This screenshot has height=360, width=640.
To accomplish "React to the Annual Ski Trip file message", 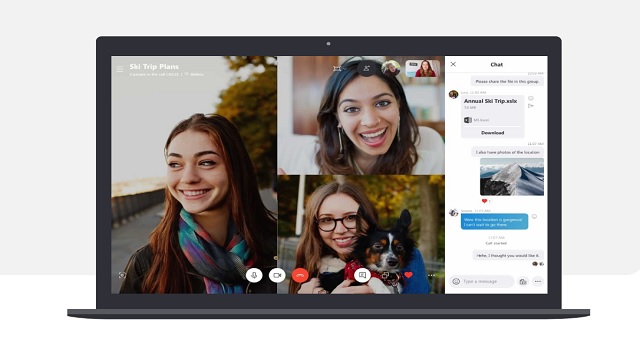I will [x=531, y=98].
